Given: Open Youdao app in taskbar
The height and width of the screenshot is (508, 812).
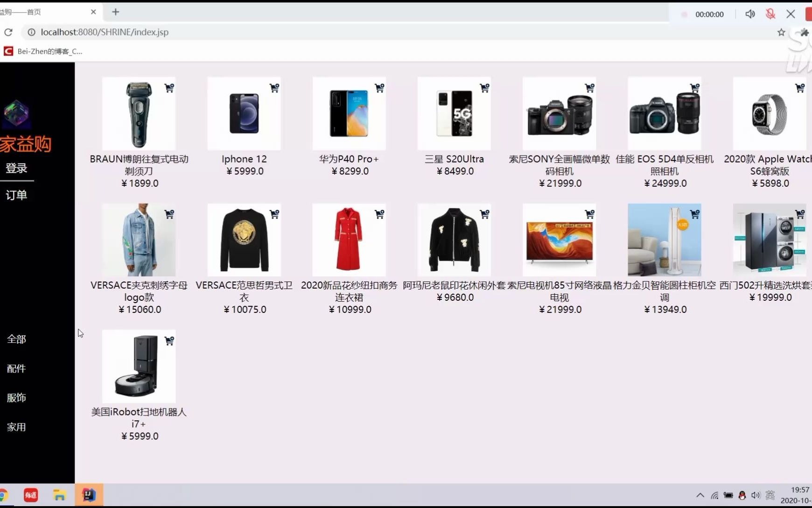Looking at the screenshot, I should coord(31,495).
